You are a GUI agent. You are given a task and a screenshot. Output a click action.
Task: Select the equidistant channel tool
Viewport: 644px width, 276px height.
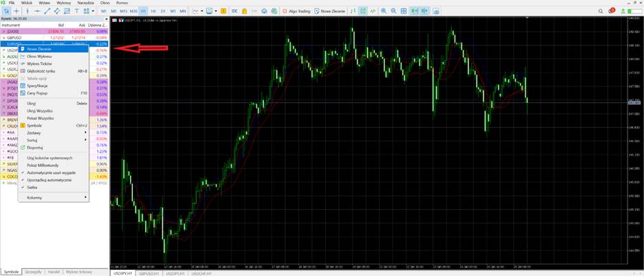57,11
